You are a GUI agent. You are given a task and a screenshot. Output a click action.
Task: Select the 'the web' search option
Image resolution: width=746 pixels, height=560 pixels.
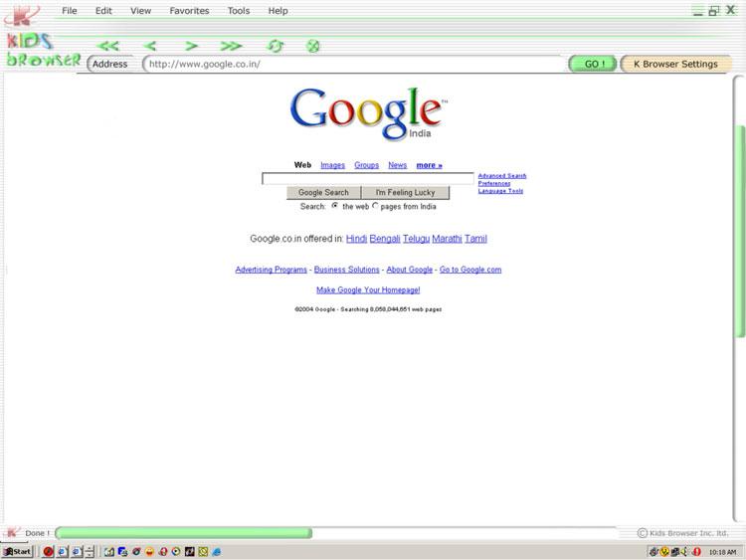pos(335,206)
